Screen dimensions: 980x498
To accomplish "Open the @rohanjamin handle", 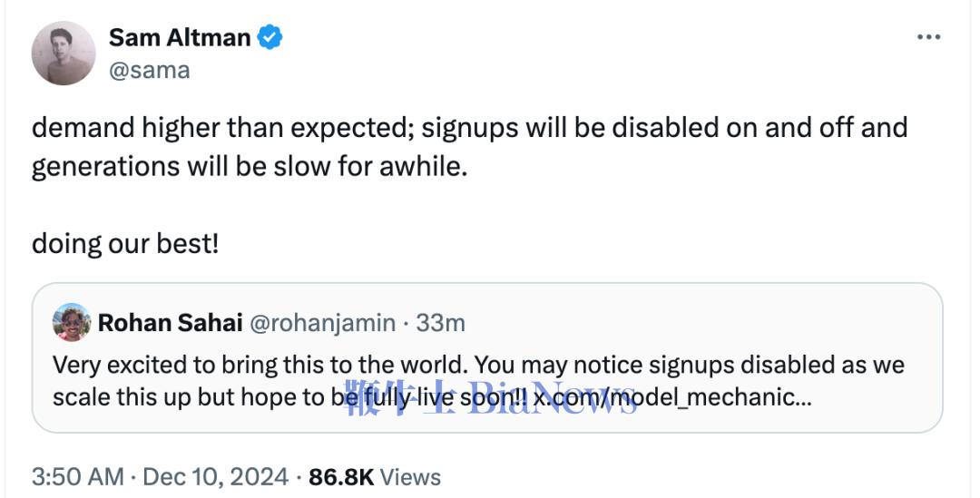I will [321, 323].
